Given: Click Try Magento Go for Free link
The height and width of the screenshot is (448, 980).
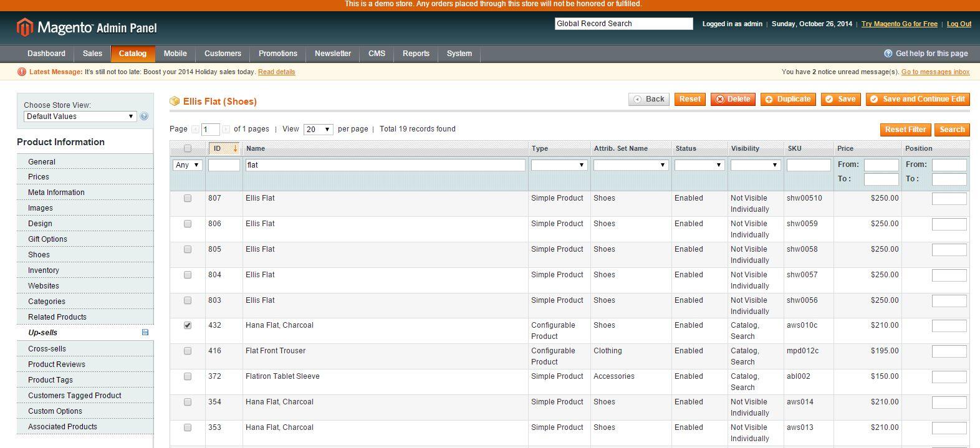Looking at the screenshot, I should pyautogui.click(x=900, y=24).
